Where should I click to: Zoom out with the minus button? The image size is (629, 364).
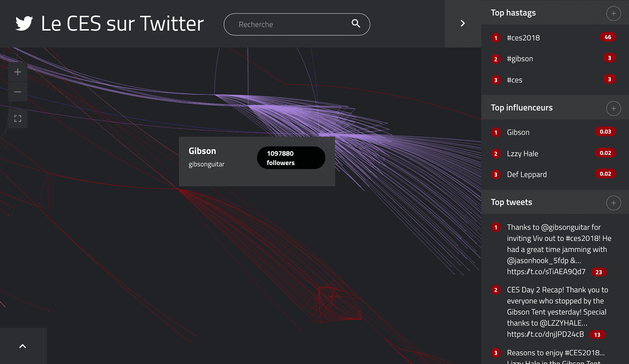(18, 92)
